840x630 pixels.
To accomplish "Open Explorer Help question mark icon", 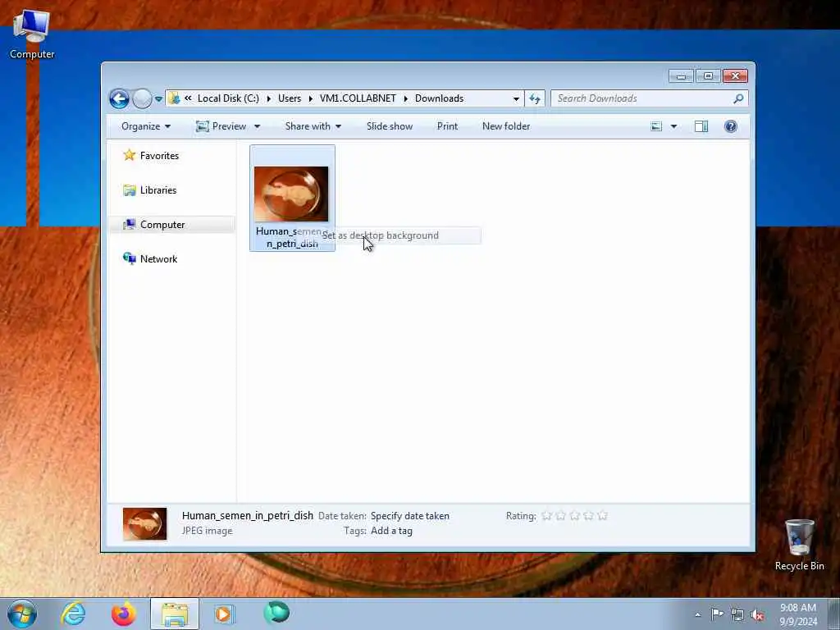I will (x=731, y=126).
